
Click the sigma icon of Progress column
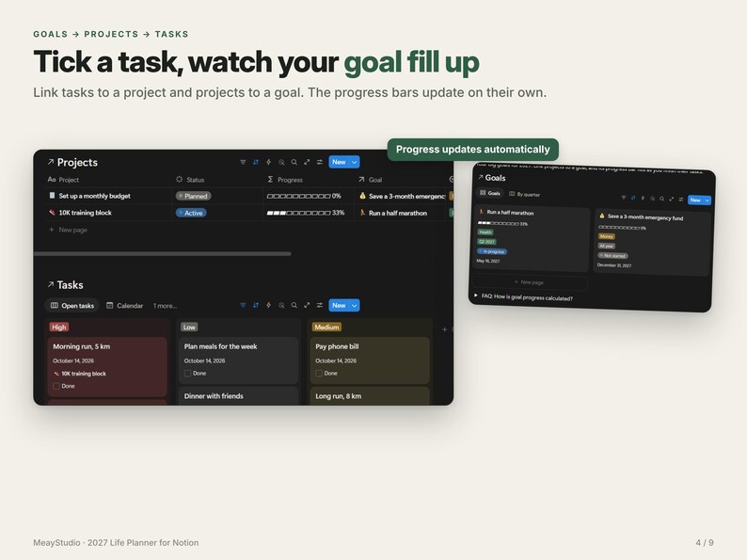[270, 179]
